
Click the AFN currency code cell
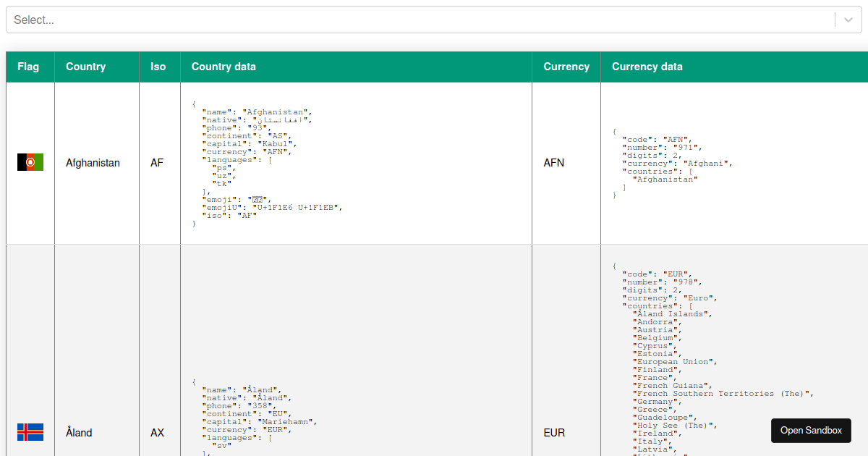coord(554,162)
